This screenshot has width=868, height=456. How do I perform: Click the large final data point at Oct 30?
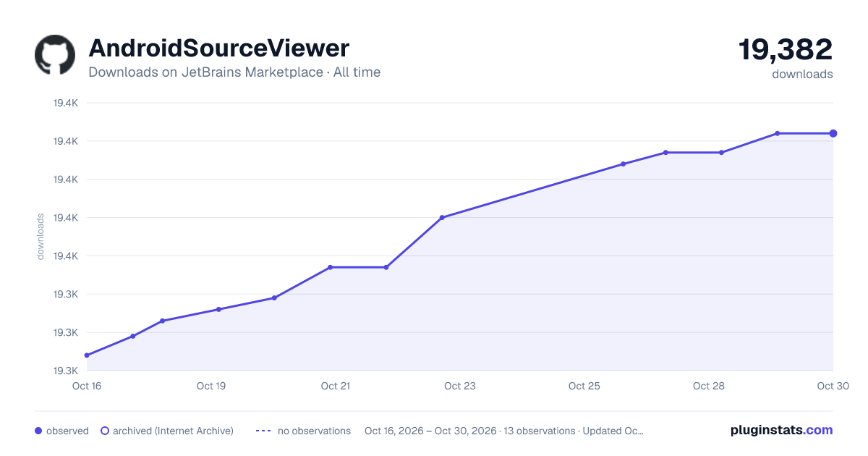tap(833, 133)
